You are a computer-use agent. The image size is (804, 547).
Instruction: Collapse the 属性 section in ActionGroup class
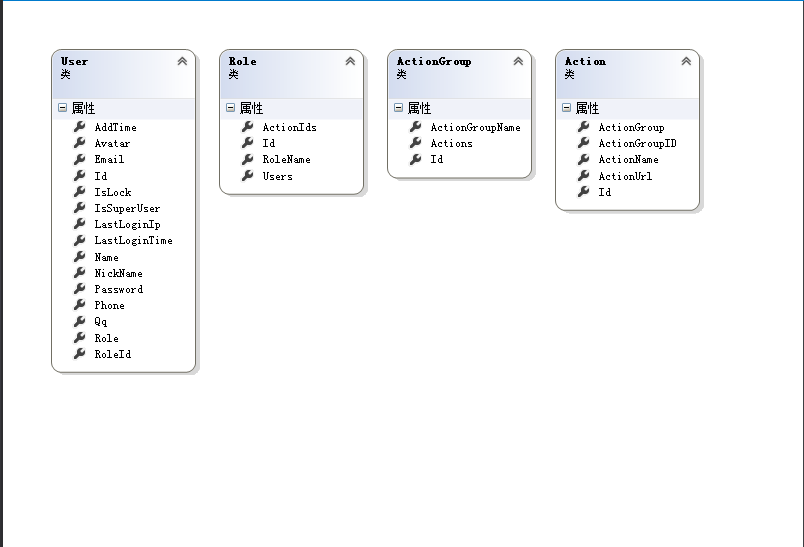pyautogui.click(x=398, y=108)
